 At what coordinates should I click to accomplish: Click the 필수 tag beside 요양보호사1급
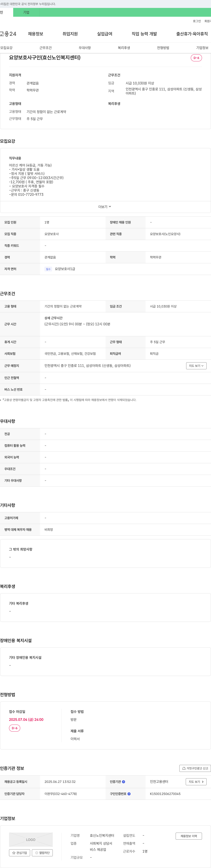[x=48, y=269]
